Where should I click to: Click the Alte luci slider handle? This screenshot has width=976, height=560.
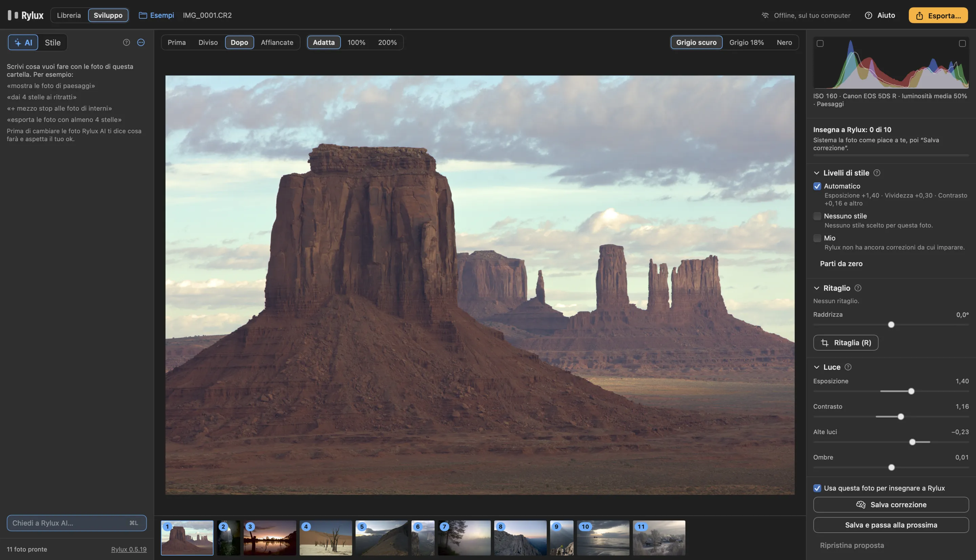pyautogui.click(x=912, y=442)
